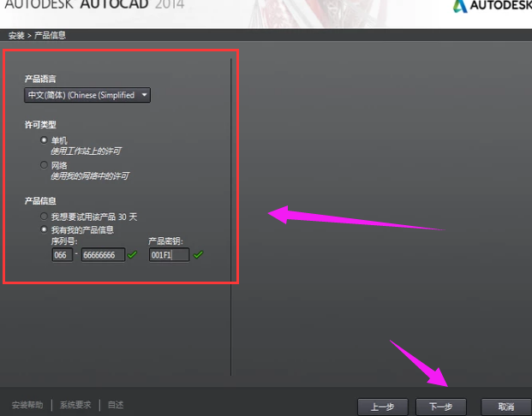Open the 安装帮助 installation help link
The width and height of the screenshot is (532, 416).
(27, 405)
